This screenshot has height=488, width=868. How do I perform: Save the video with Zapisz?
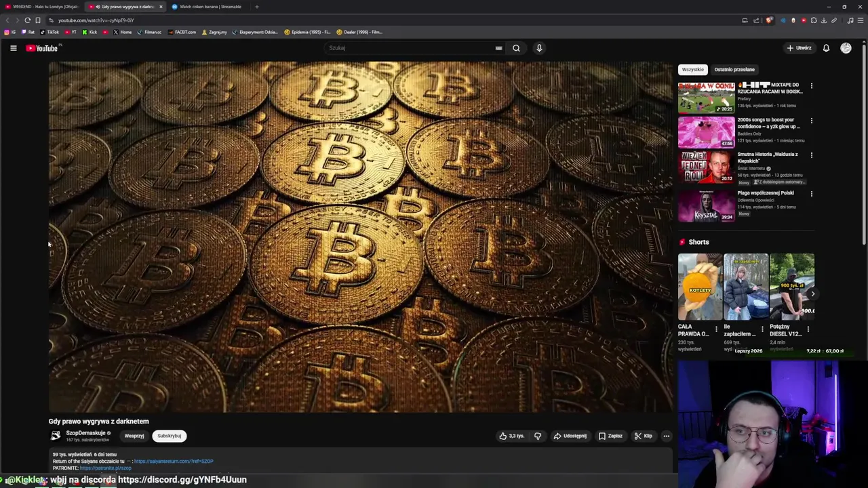pyautogui.click(x=610, y=436)
